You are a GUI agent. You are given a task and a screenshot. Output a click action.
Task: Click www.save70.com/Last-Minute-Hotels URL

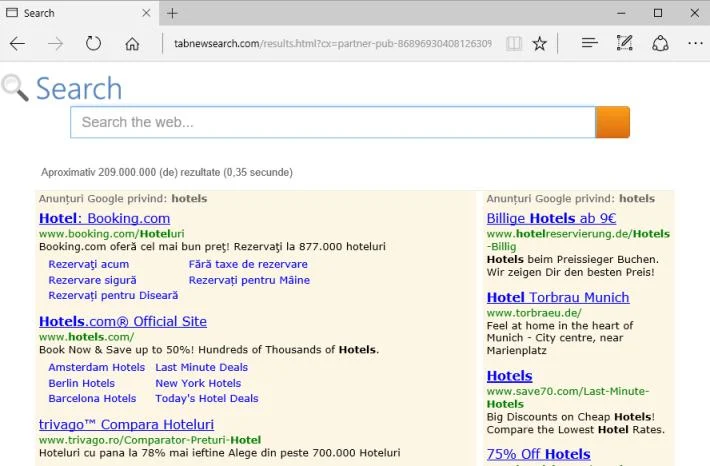[x=568, y=397]
